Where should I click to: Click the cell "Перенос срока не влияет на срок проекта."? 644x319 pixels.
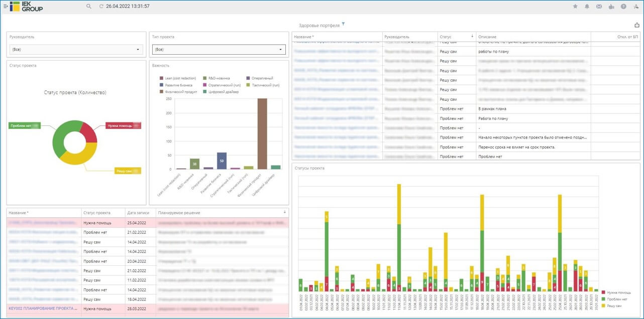coord(533,147)
